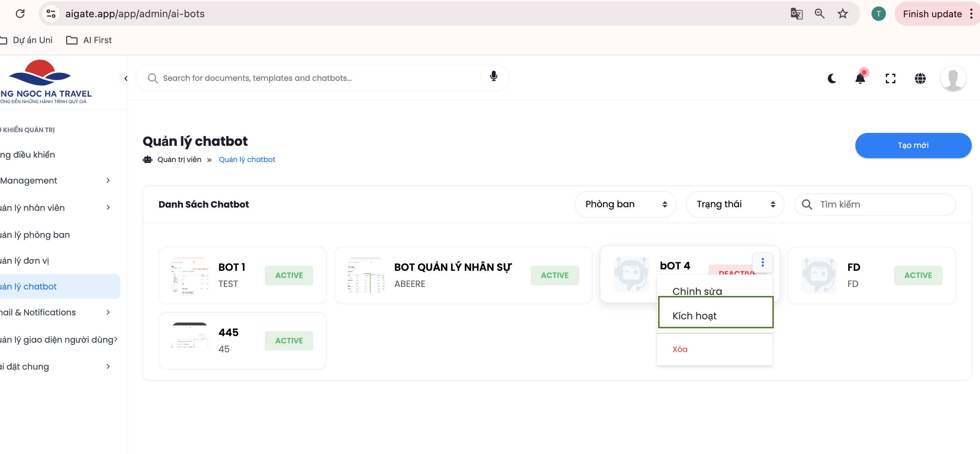
Task: Click the browser translate page icon
Action: [796, 14]
